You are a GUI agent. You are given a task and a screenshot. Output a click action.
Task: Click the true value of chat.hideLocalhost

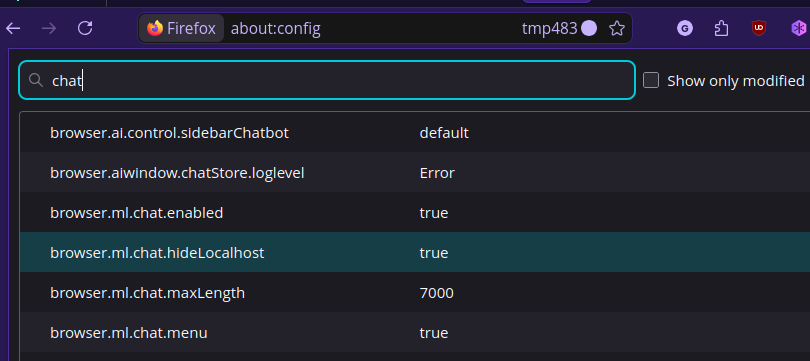(434, 253)
